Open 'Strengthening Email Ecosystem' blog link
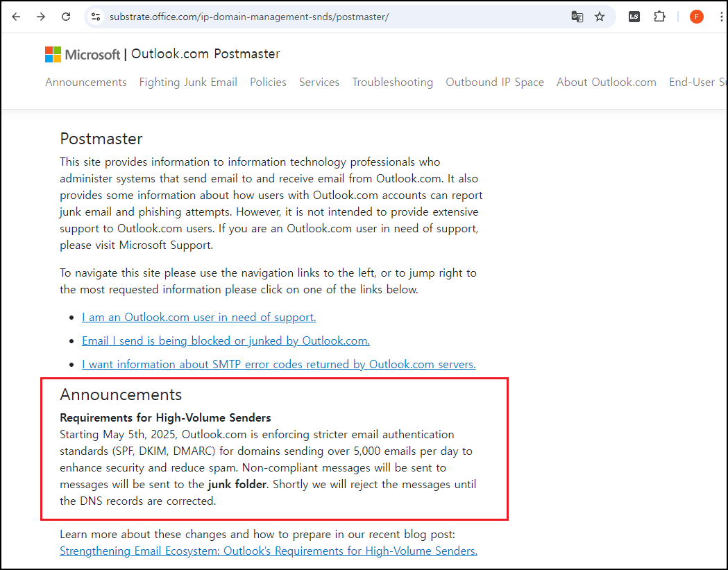 tap(269, 551)
